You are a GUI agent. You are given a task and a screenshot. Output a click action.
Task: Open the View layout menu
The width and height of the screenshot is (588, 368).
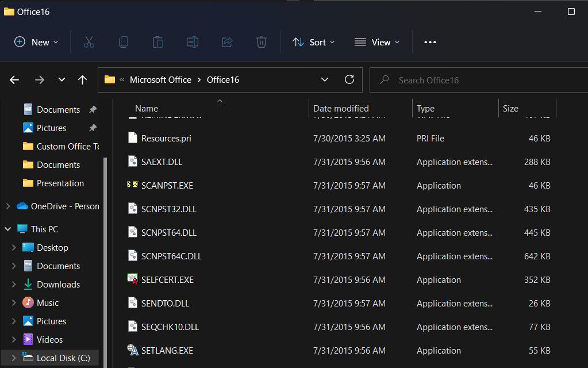377,42
